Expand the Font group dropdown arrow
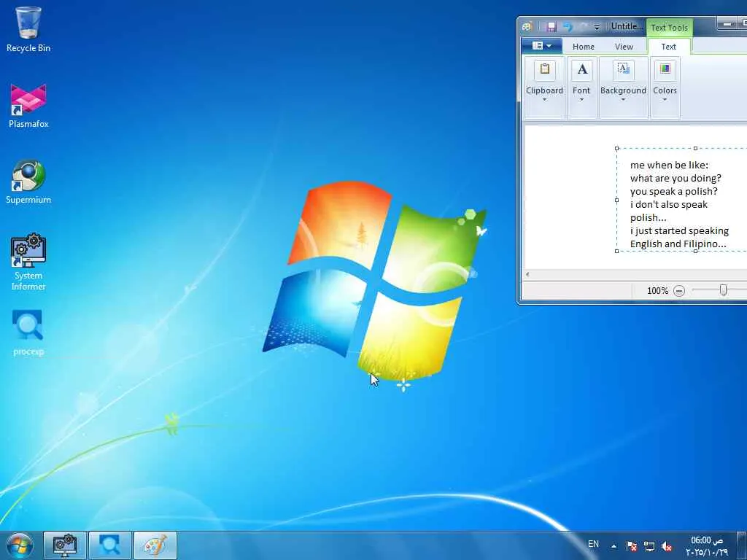Screen dimensions: 747x560 pyautogui.click(x=581, y=100)
